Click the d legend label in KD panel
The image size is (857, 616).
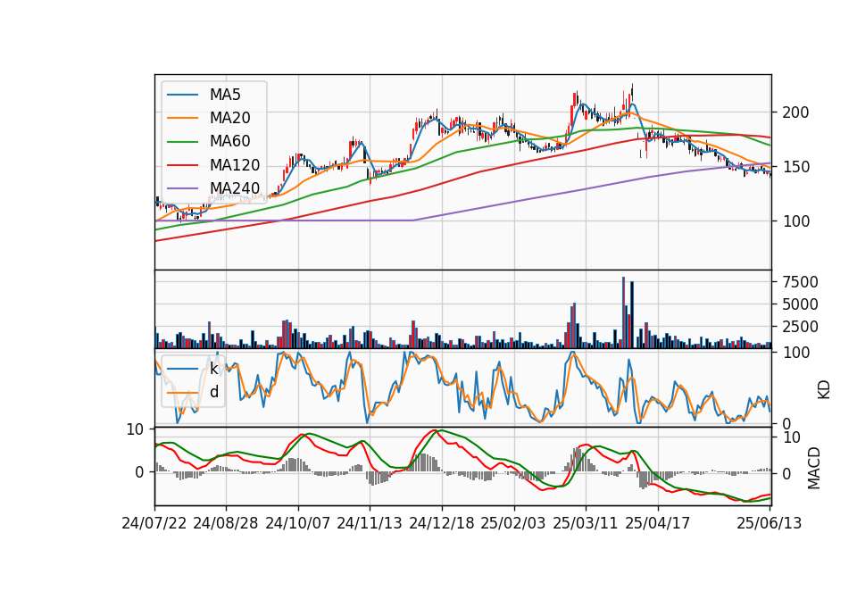[214, 392]
